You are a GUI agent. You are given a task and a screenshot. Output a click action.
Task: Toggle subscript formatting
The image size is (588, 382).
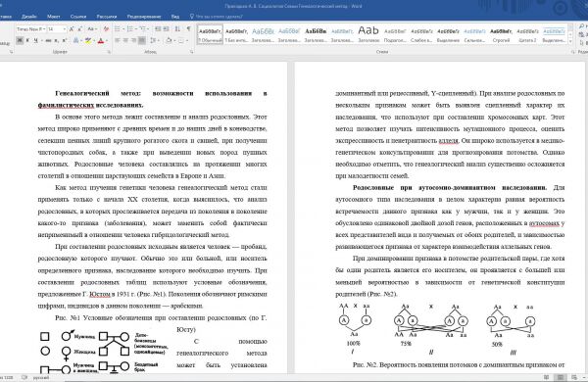pos(56,40)
